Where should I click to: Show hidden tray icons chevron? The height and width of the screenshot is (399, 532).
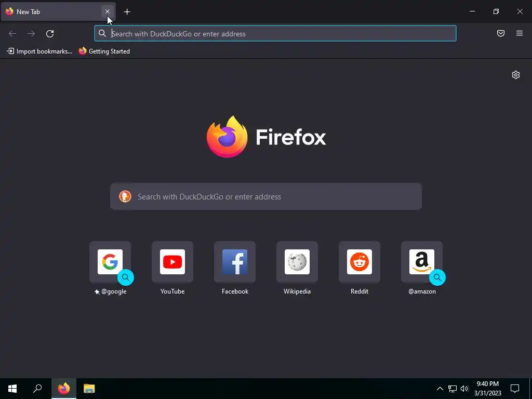coord(440,389)
